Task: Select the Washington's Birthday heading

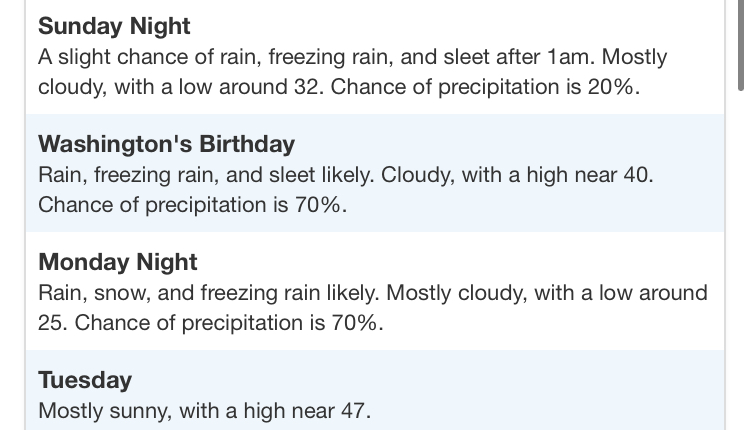Action: pos(166,144)
